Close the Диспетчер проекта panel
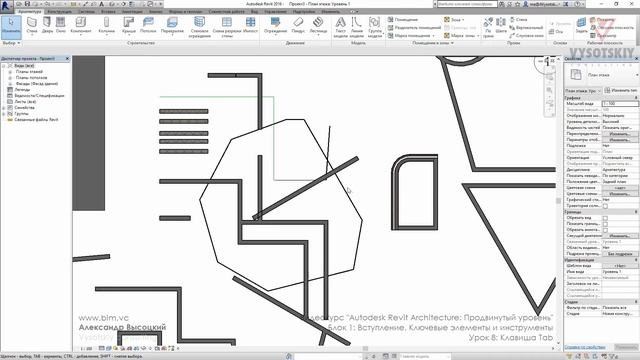This screenshot has height=360, width=640. tap(67, 59)
